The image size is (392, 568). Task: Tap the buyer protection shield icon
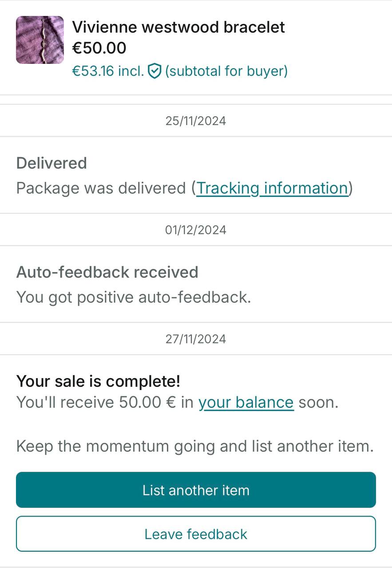pyautogui.click(x=154, y=71)
